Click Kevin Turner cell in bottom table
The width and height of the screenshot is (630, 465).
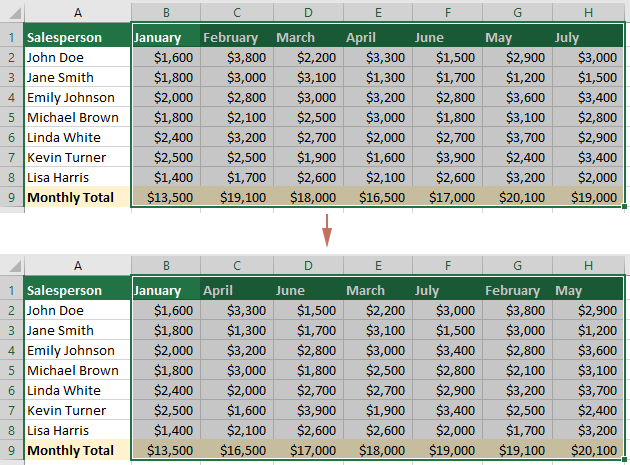click(78, 410)
